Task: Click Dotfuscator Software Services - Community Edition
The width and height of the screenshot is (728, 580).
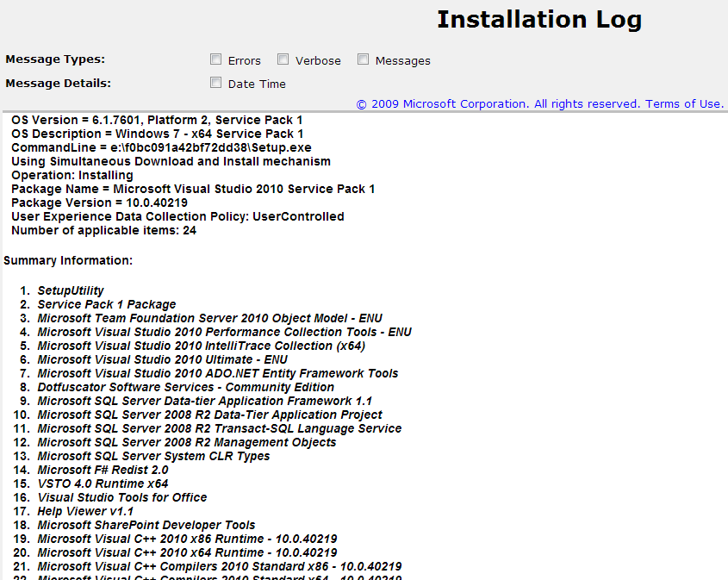Action: [x=186, y=387]
